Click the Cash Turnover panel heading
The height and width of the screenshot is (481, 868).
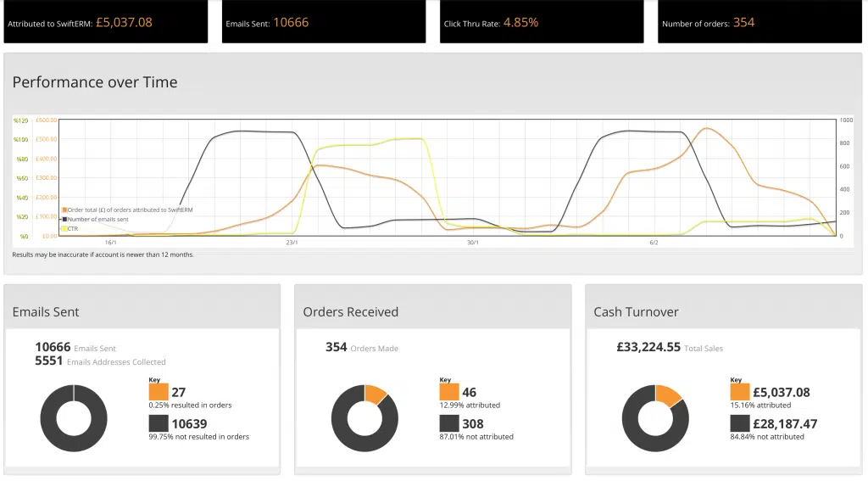coord(636,312)
